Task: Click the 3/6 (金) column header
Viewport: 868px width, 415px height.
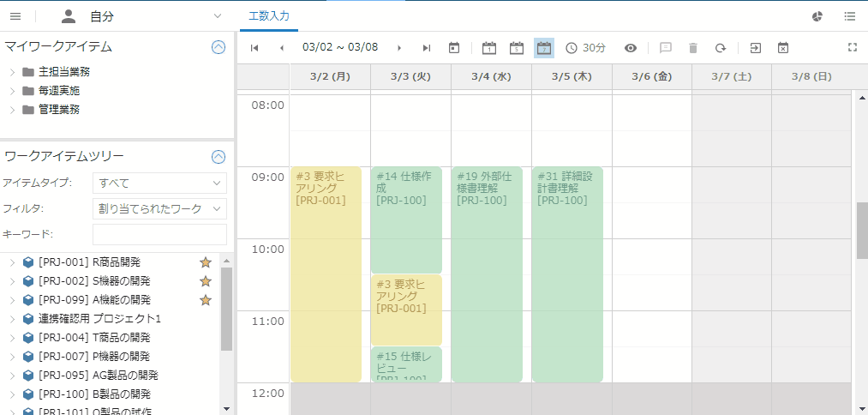Action: tap(651, 76)
